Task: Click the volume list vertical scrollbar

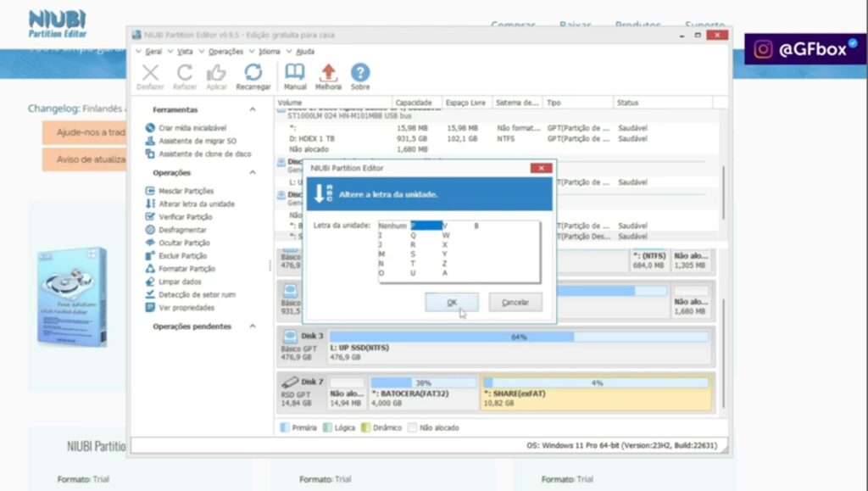Action: click(723, 192)
